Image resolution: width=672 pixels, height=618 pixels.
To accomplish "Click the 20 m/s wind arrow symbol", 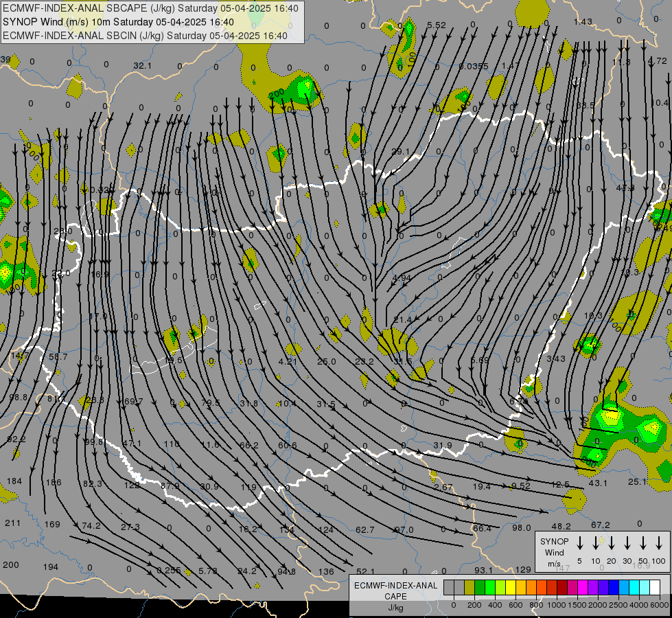I will [x=611, y=543].
